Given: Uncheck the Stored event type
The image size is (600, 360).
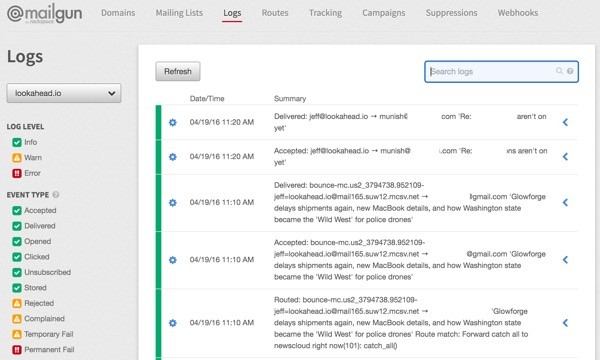Looking at the screenshot, I should pos(17,288).
